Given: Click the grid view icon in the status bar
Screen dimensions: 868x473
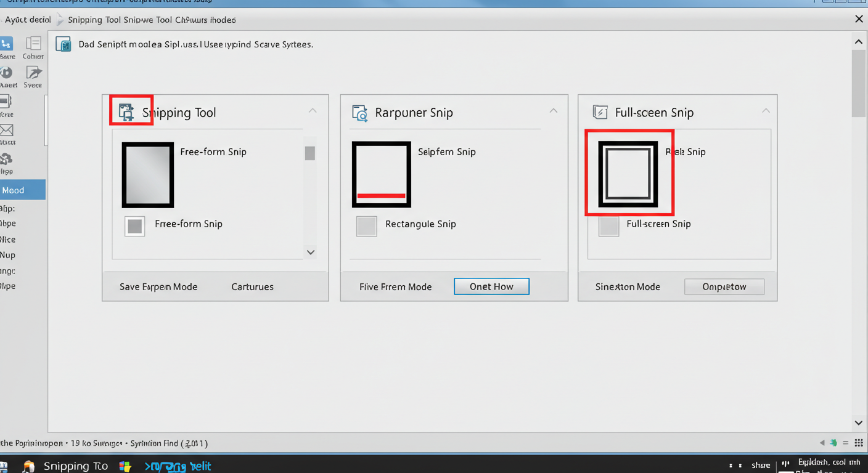Looking at the screenshot, I should (x=859, y=443).
